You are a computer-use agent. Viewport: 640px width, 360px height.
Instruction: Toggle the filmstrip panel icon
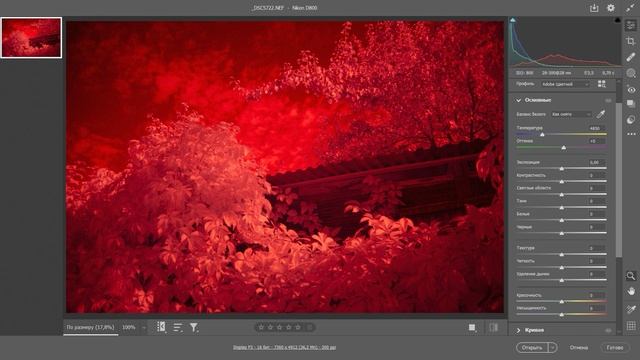click(x=161, y=327)
